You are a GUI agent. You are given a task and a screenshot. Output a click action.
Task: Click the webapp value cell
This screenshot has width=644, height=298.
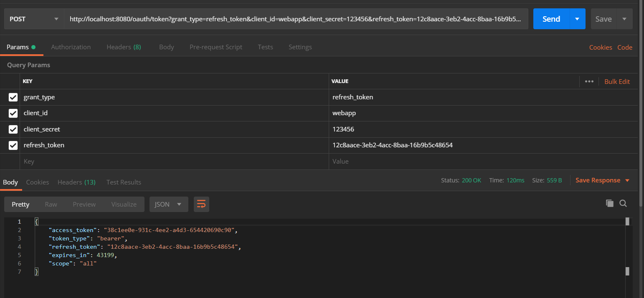pyautogui.click(x=483, y=113)
